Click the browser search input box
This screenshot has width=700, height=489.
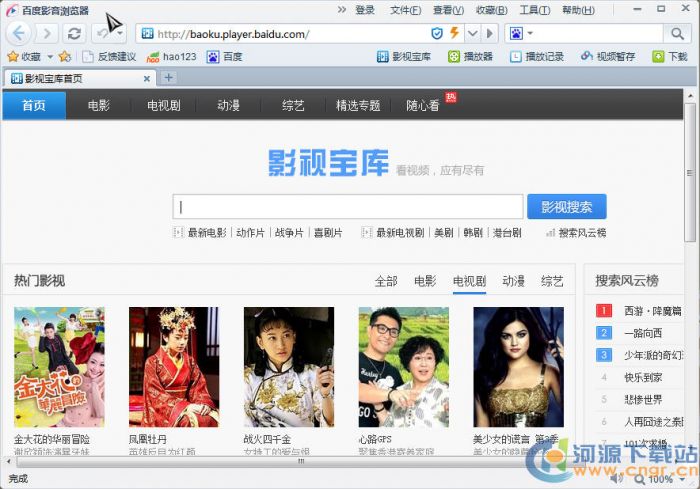[598, 33]
